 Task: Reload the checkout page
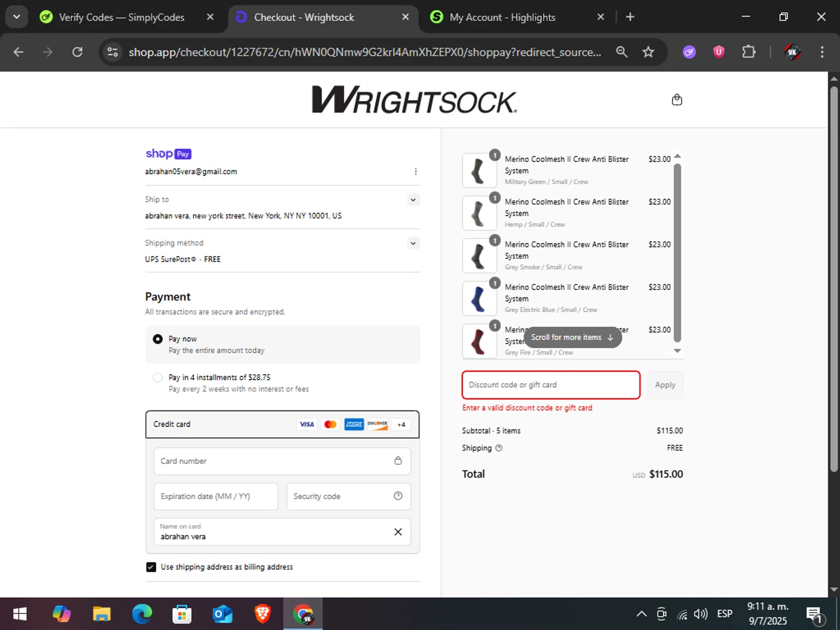(x=77, y=52)
